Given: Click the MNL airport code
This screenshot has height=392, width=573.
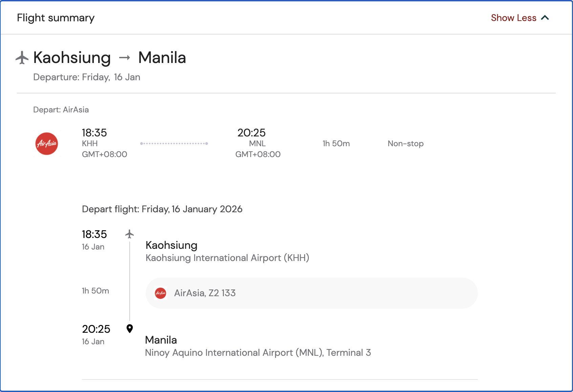Looking at the screenshot, I should pos(257,144).
